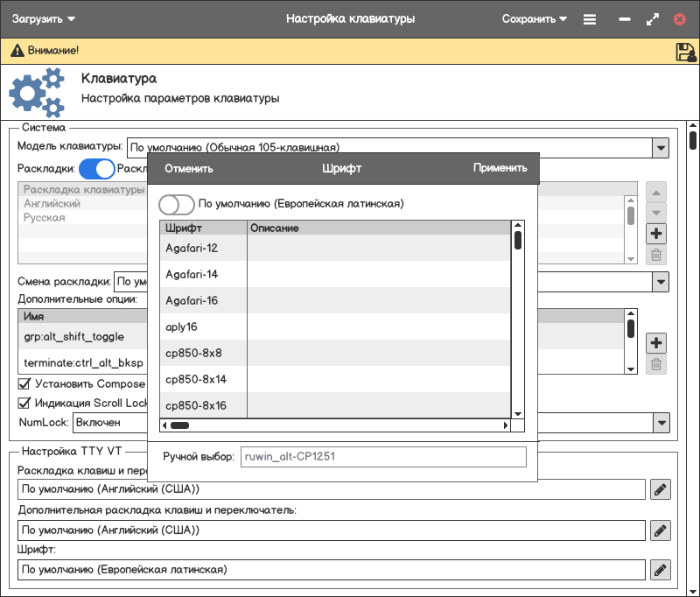Open the hamburger menu in title bar
Image resolution: width=700 pixels, height=597 pixels.
click(590, 18)
